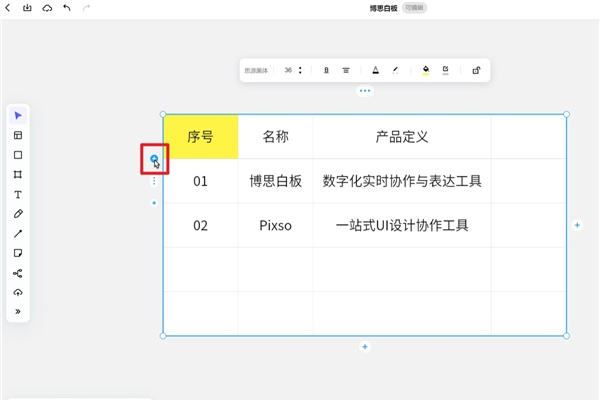This screenshot has height=400, width=600.
Task: Undo the last action
Action: click(x=67, y=8)
